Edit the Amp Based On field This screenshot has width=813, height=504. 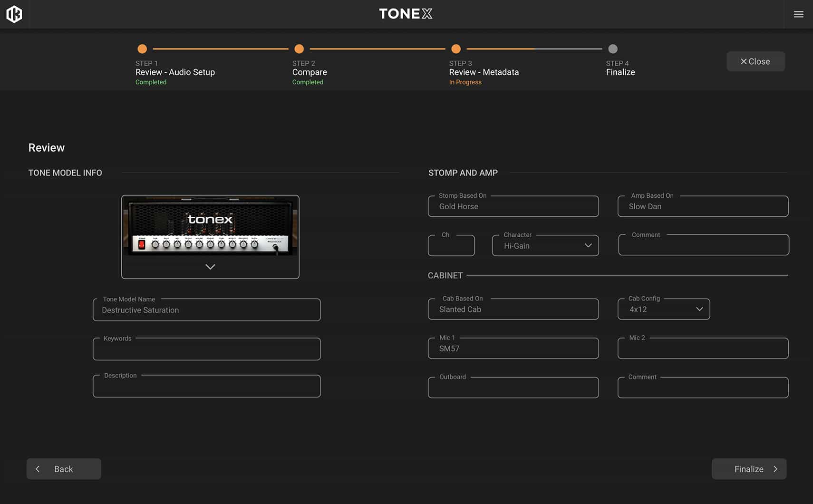pyautogui.click(x=703, y=206)
